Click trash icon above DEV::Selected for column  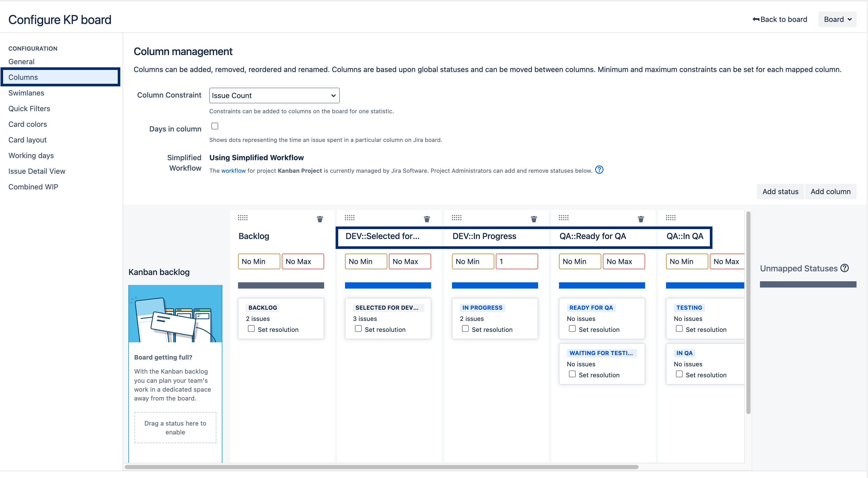tap(427, 219)
